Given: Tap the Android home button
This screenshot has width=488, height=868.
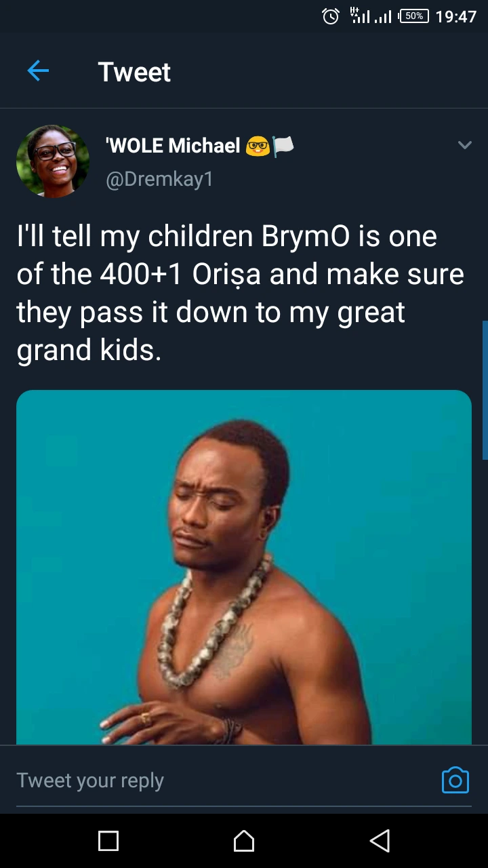Looking at the screenshot, I should [244, 841].
